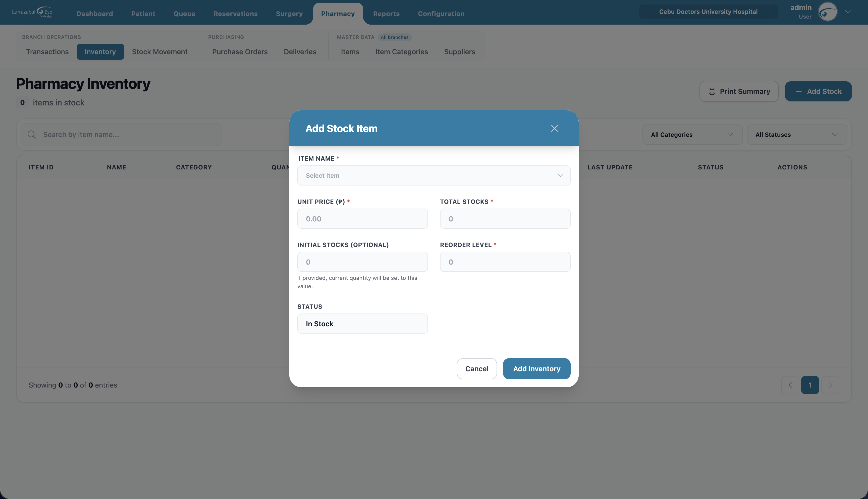The image size is (868, 499).
Task: Open the Configuration tab
Action: click(441, 14)
